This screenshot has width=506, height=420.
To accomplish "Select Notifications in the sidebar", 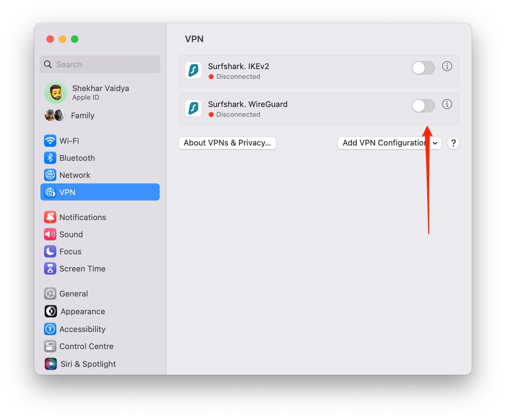I will tap(100, 217).
